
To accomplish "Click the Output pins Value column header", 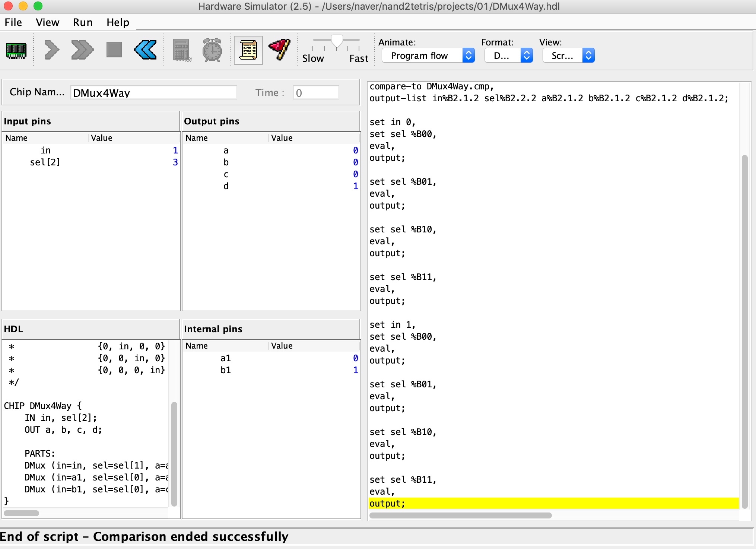I will (x=314, y=138).
